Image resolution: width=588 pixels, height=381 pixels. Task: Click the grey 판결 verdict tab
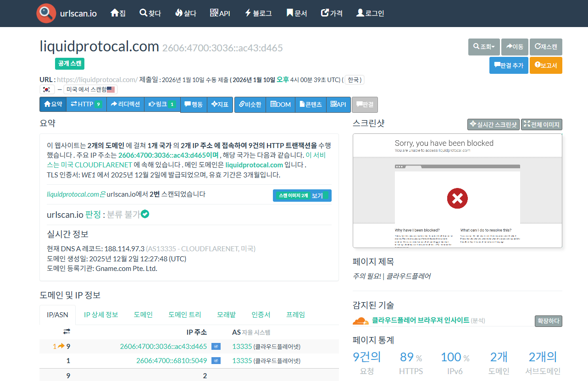(365, 105)
